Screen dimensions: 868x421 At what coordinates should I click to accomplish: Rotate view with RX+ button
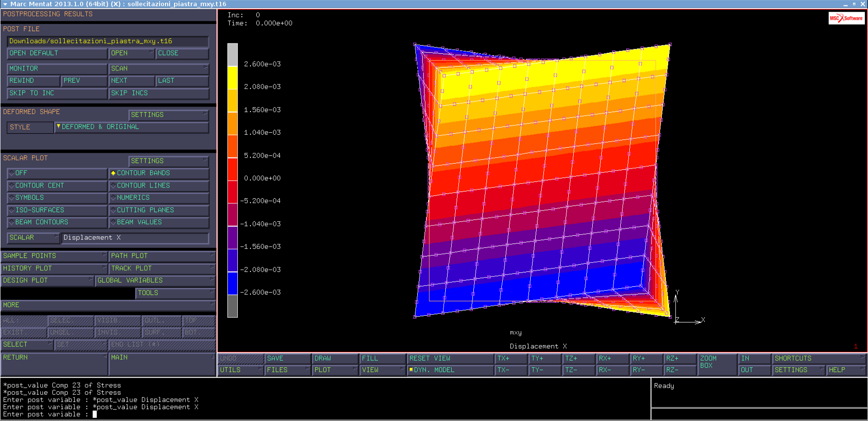[x=612, y=358]
